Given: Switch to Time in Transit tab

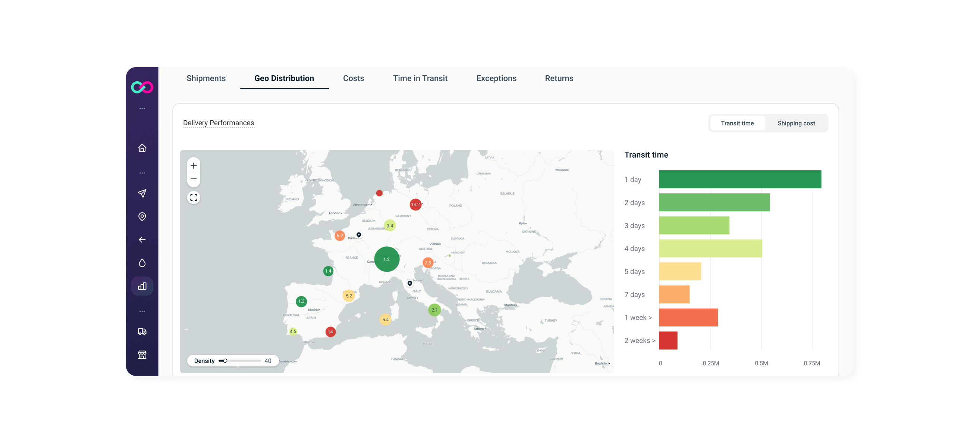Looking at the screenshot, I should (x=420, y=78).
